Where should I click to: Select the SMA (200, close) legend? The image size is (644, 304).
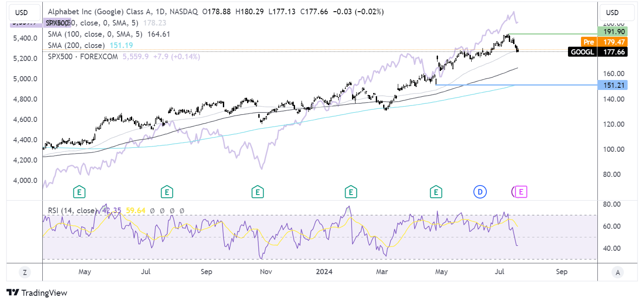76,45
